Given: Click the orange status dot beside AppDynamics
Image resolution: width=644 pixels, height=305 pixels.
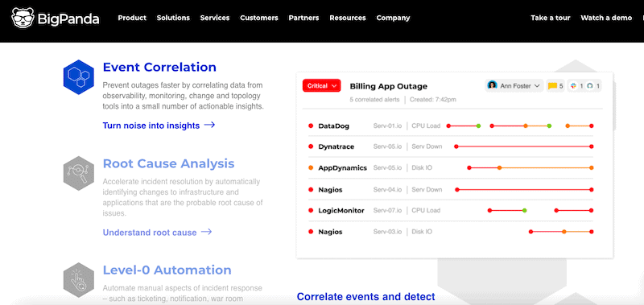Looking at the screenshot, I should pos(311,168).
